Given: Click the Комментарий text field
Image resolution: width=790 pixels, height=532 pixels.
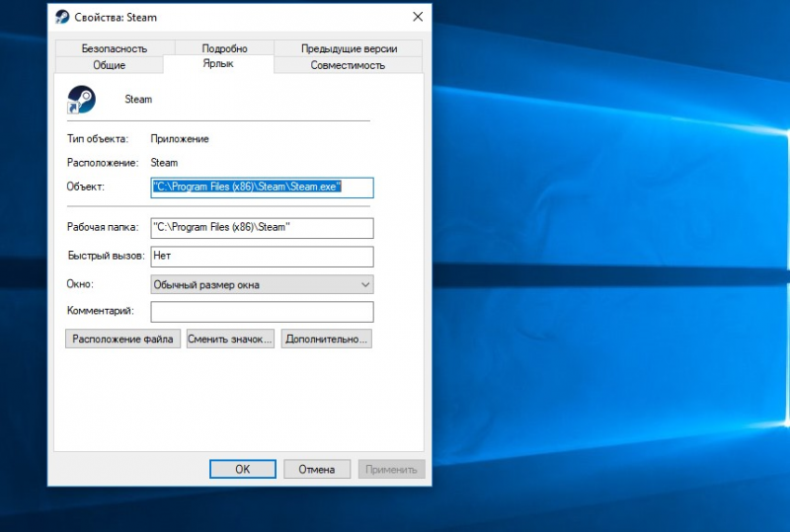Looking at the screenshot, I should pos(262,312).
